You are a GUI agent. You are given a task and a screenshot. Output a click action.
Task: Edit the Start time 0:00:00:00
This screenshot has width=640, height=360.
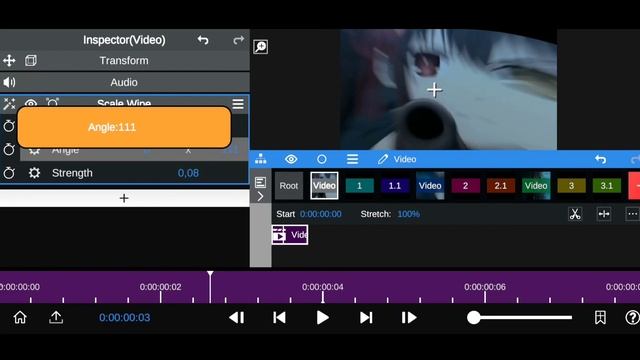[320, 214]
